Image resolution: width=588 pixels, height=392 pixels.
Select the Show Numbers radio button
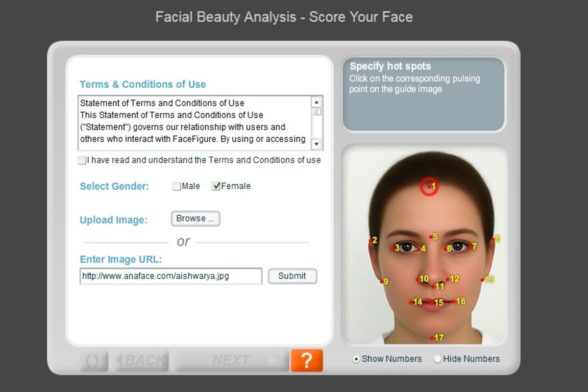click(x=356, y=359)
